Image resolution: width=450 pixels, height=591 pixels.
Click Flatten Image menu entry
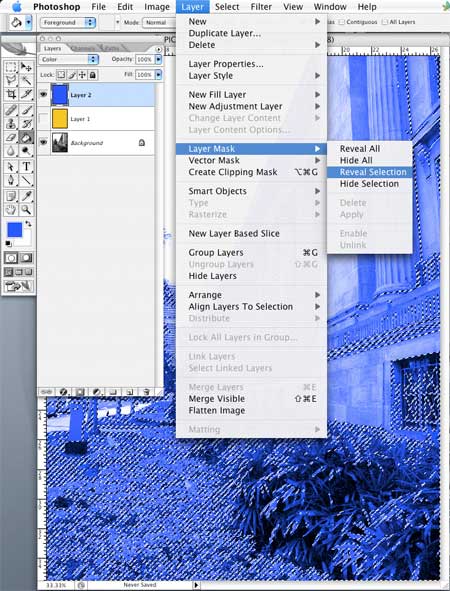point(217,410)
